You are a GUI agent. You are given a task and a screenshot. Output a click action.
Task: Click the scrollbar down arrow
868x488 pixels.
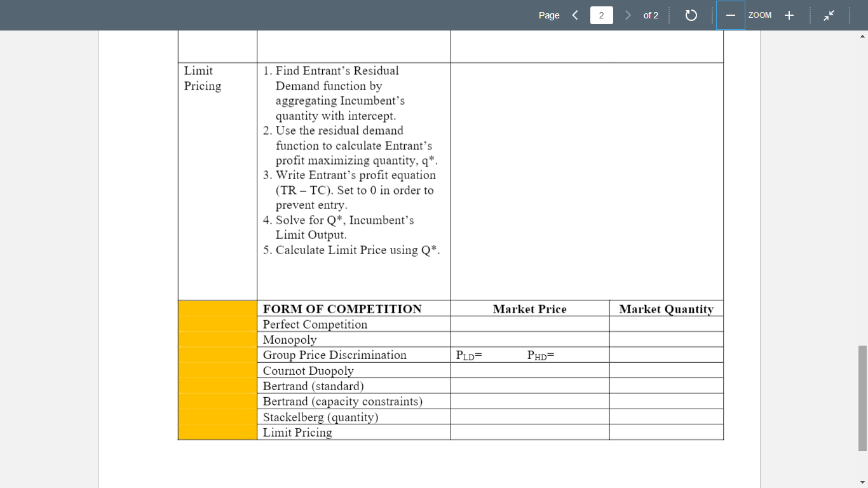tap(862, 482)
